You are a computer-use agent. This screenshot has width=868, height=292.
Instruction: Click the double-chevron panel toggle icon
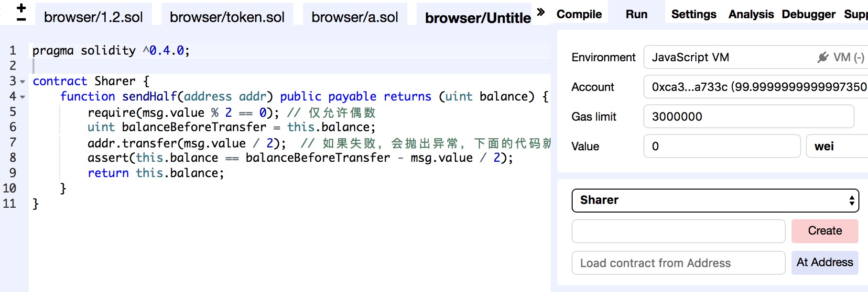(541, 12)
